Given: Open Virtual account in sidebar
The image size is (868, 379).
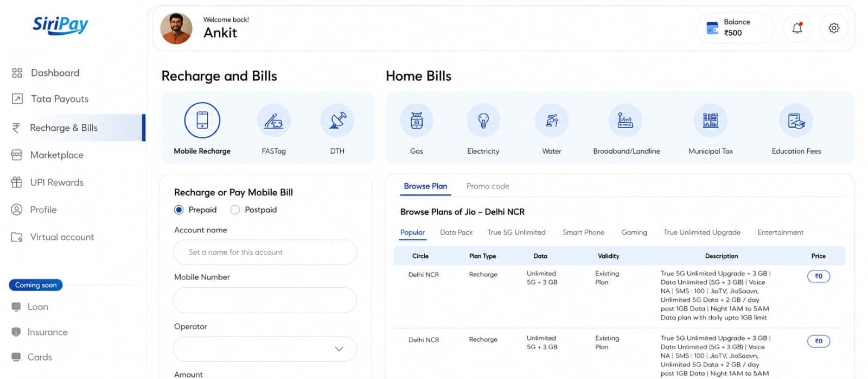Looking at the screenshot, I should coord(53,237).
